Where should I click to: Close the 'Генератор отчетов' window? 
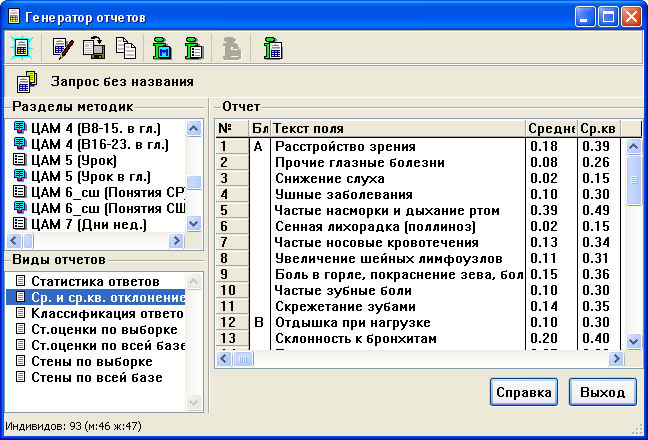tap(631, 17)
